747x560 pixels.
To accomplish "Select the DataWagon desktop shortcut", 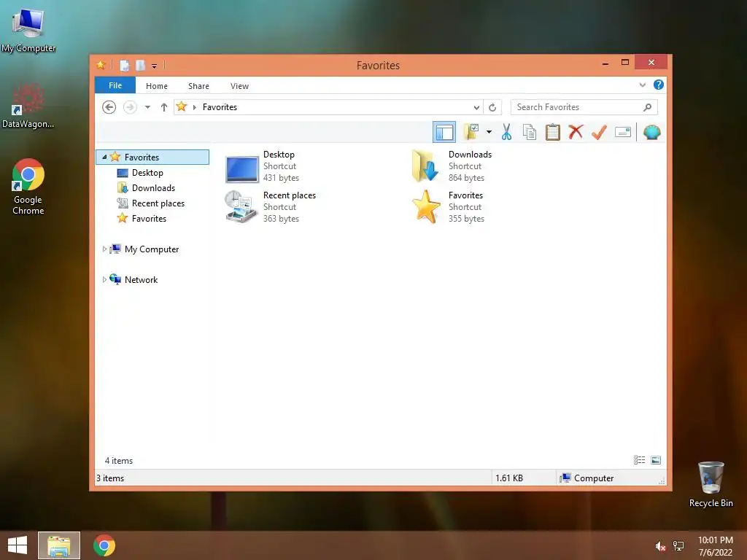I will click(28, 106).
